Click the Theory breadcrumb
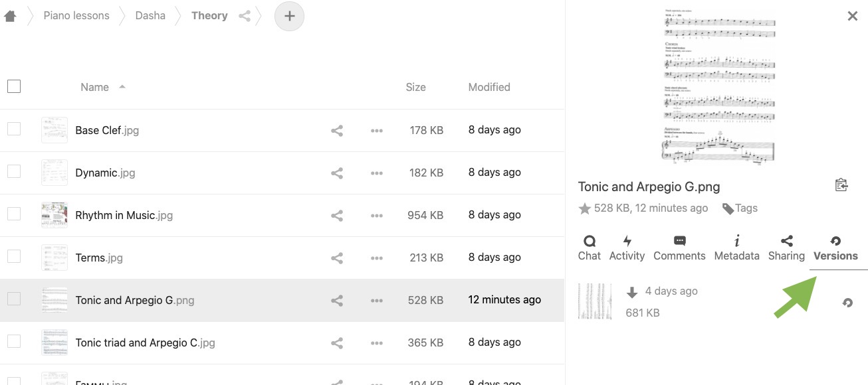The image size is (868, 385). (209, 16)
